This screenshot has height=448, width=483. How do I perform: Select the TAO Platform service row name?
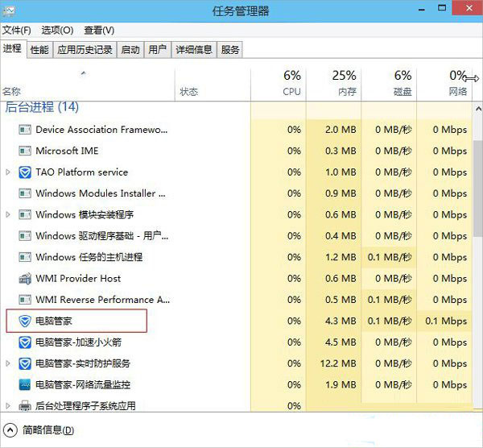pyautogui.click(x=81, y=172)
